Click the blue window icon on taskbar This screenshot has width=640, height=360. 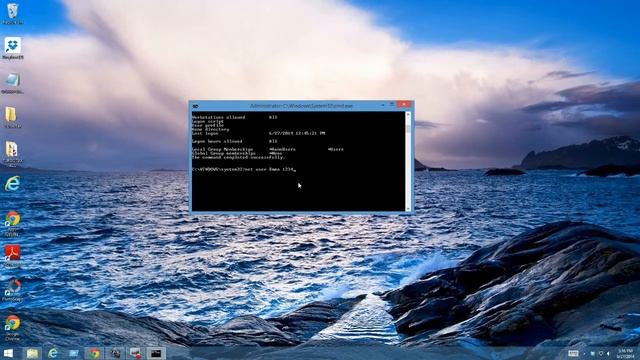(x=74, y=353)
